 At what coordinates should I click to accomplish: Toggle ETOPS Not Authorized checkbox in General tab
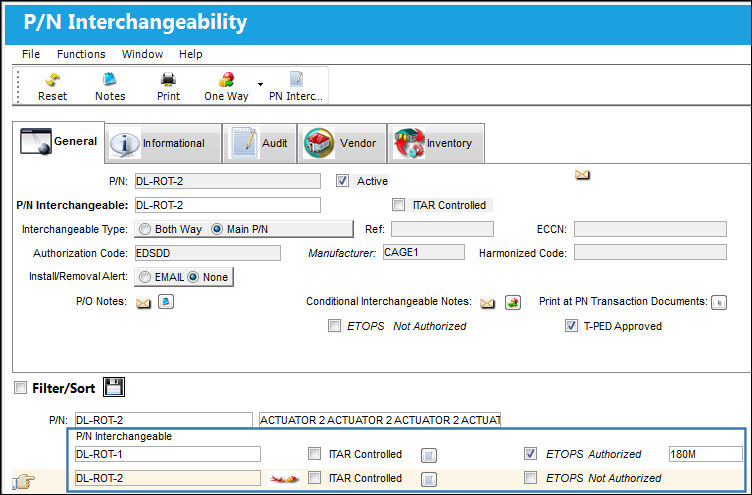coord(334,326)
